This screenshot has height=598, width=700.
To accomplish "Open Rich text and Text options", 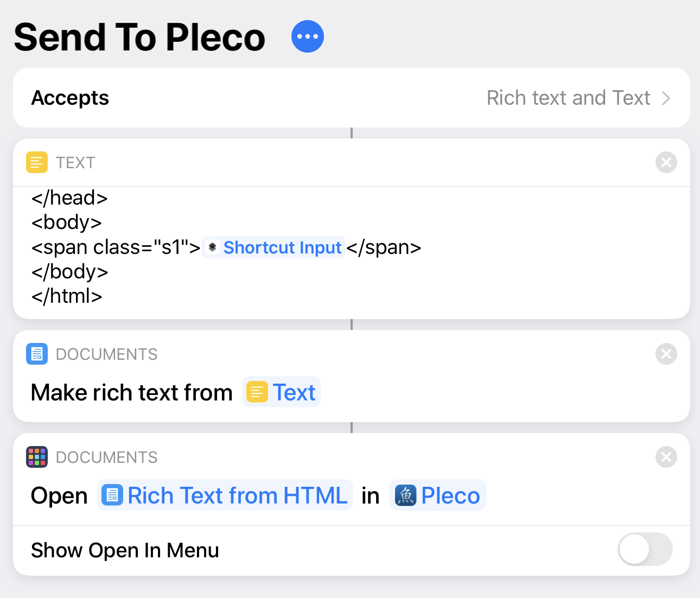I will coord(568,98).
